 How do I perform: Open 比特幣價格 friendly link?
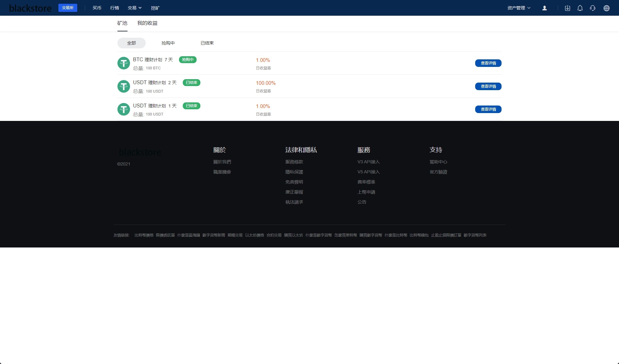point(144,235)
